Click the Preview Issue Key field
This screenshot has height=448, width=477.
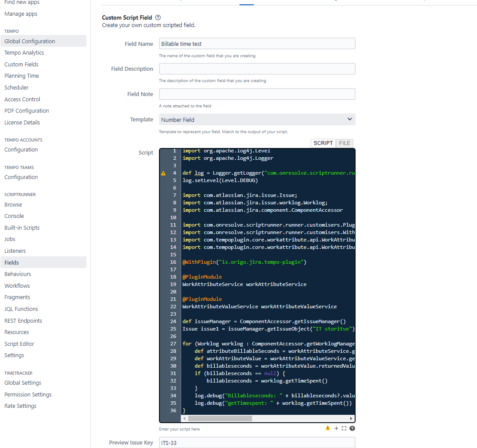click(257, 443)
